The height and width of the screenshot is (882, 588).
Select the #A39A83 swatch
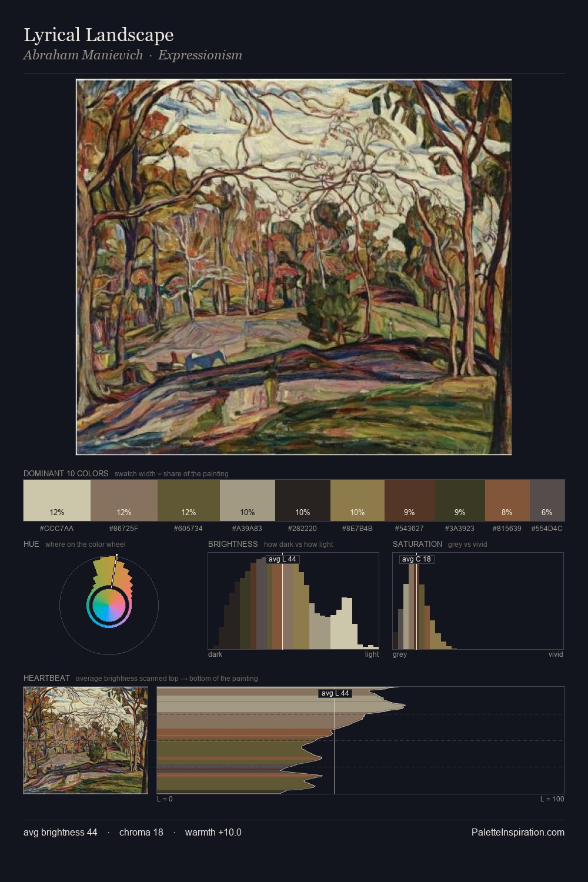(x=248, y=500)
